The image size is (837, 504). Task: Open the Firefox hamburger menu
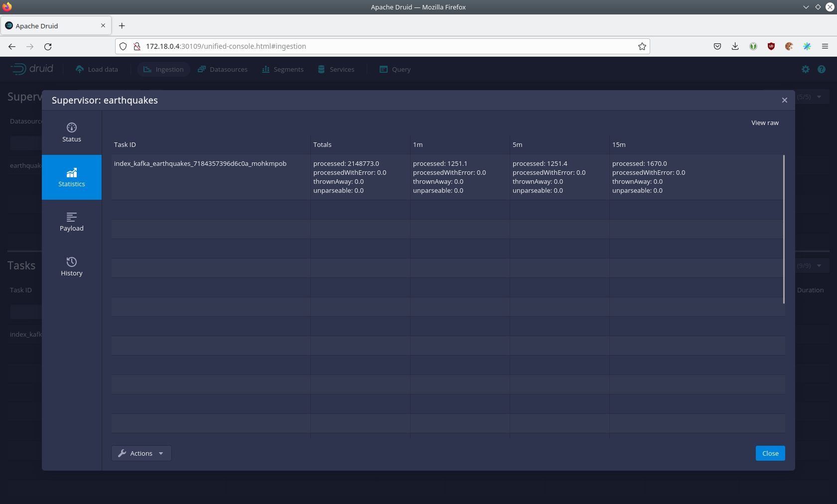pyautogui.click(x=825, y=46)
